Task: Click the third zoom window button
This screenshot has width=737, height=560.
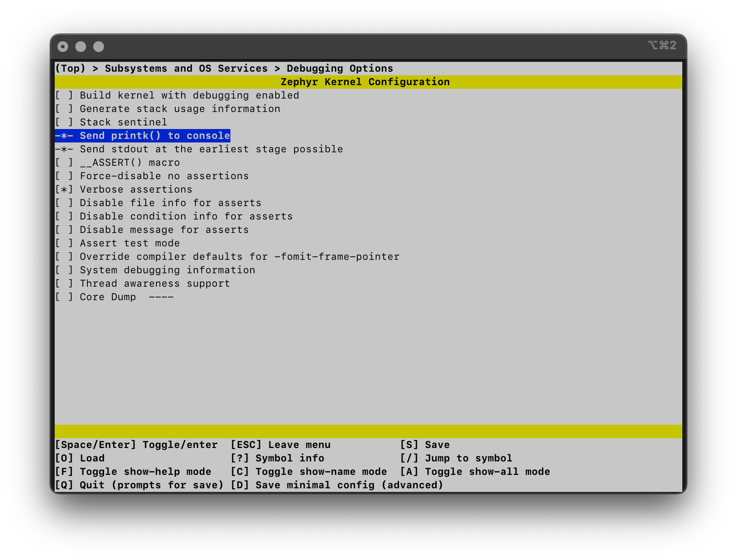Action: [99, 47]
